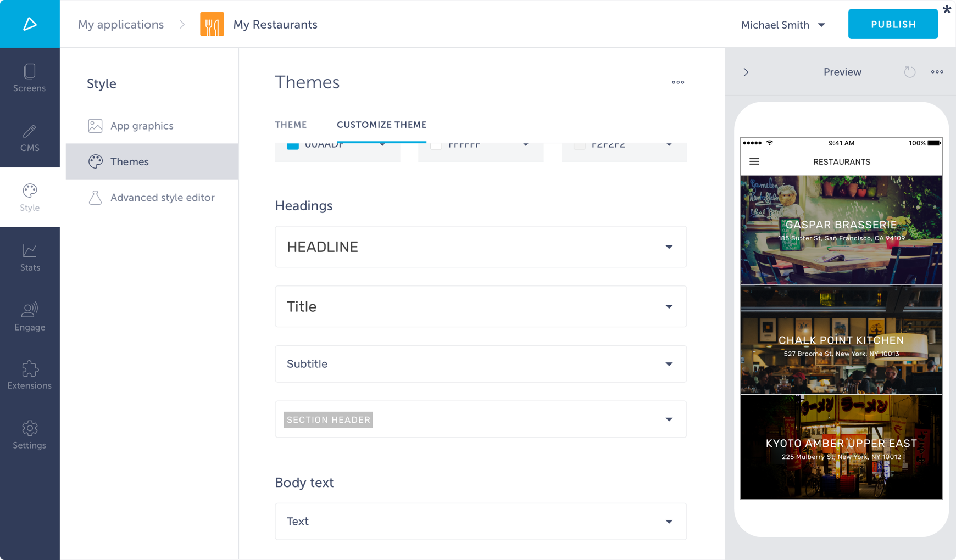Switch to the THEME tab
The height and width of the screenshot is (560, 956).
(x=291, y=125)
